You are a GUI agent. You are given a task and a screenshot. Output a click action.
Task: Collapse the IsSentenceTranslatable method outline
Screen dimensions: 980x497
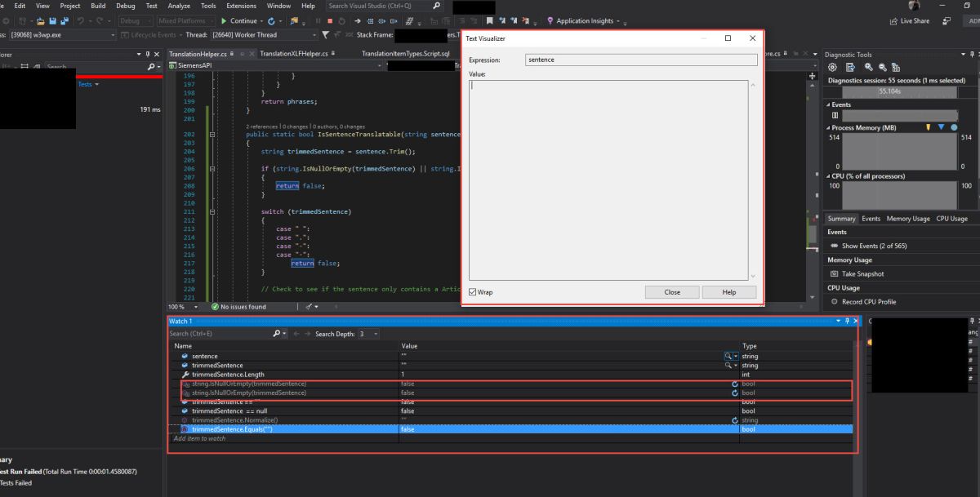point(212,134)
